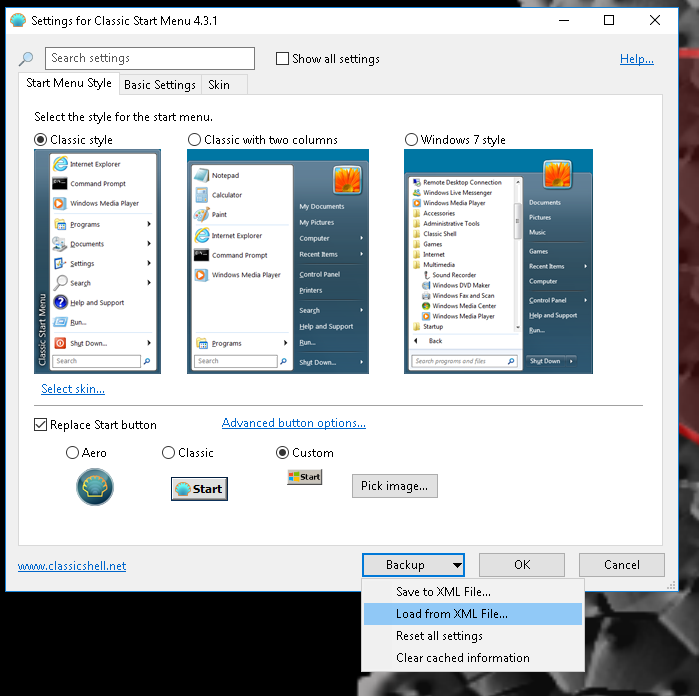Viewport: 699px width, 696px height.
Task: Click the Cancel button
Action: pos(622,565)
